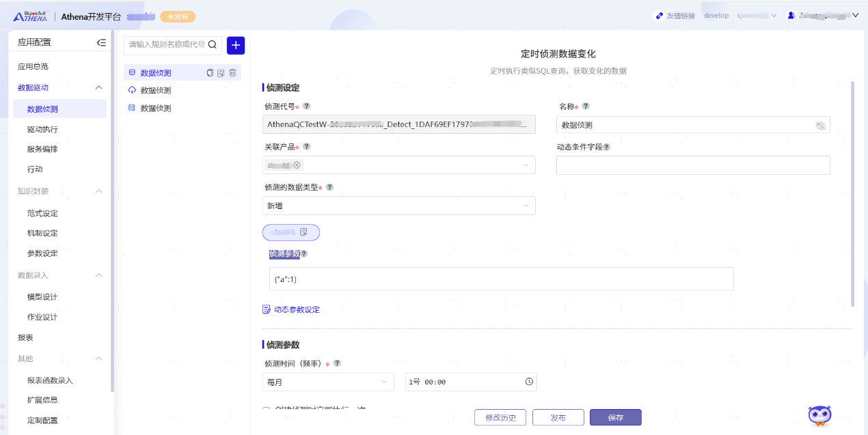This screenshot has width=868, height=435.
Task: Click the translate icon in the 名称 field
Action: click(820, 126)
